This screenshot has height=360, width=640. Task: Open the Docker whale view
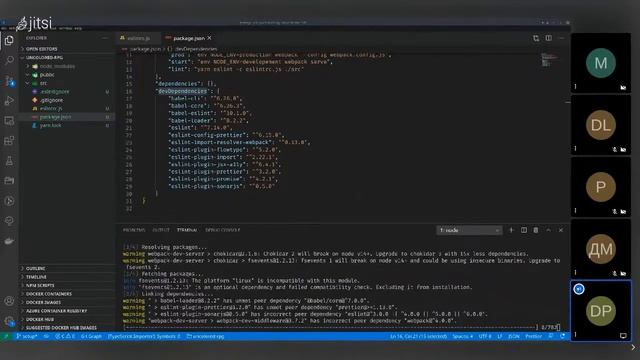pos(9,241)
